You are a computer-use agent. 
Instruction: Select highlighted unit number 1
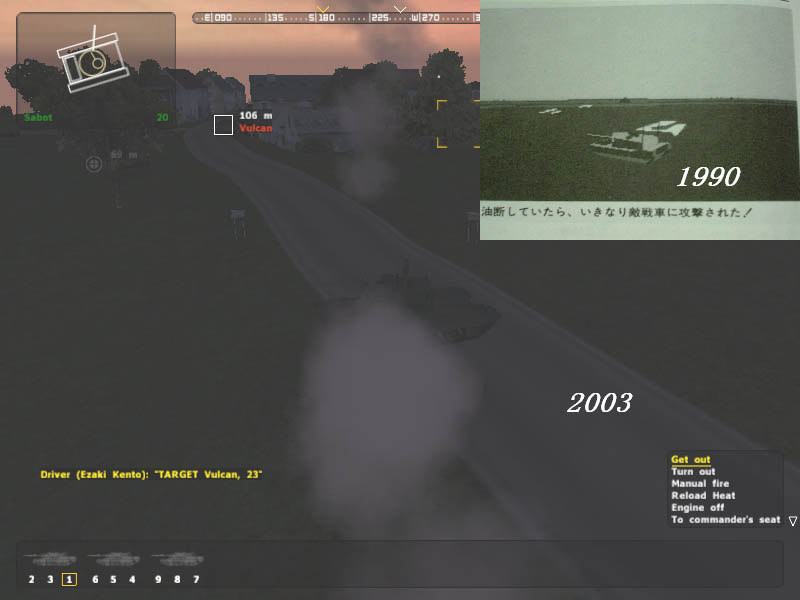coord(69,579)
